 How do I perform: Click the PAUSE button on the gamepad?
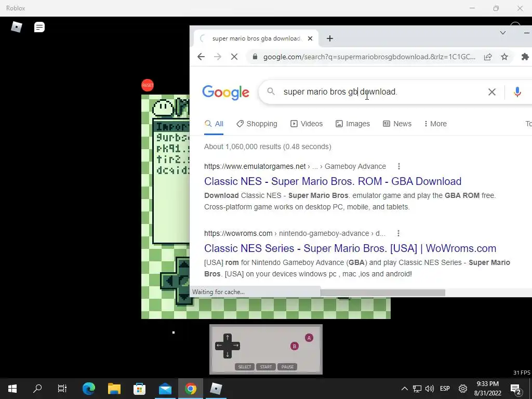(x=287, y=367)
